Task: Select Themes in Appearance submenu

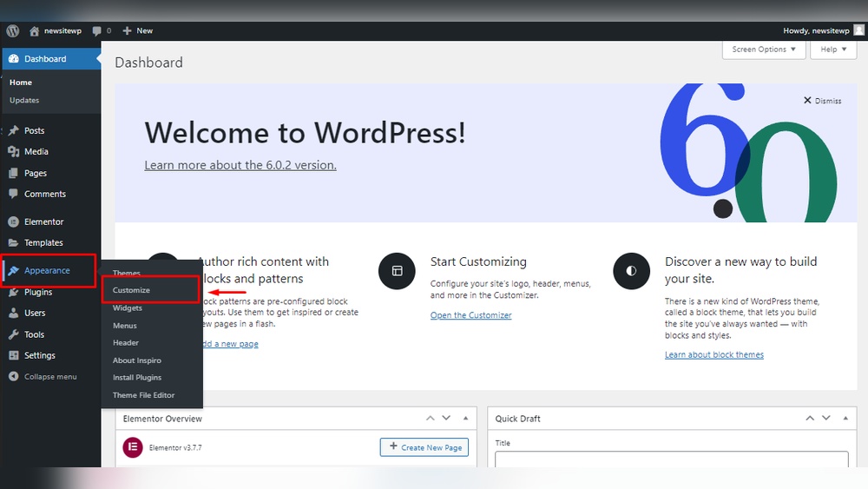Action: tap(127, 273)
